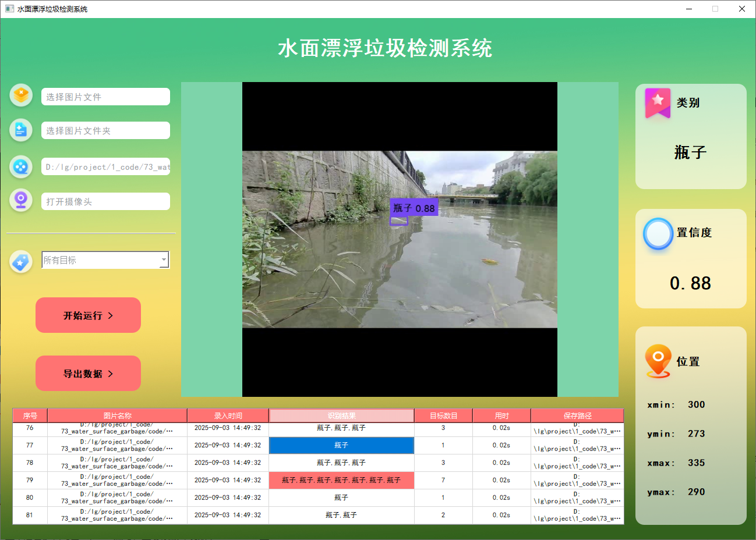Click the confidence value 0.88
Viewport: 756px width, 540px height.
[x=690, y=283]
